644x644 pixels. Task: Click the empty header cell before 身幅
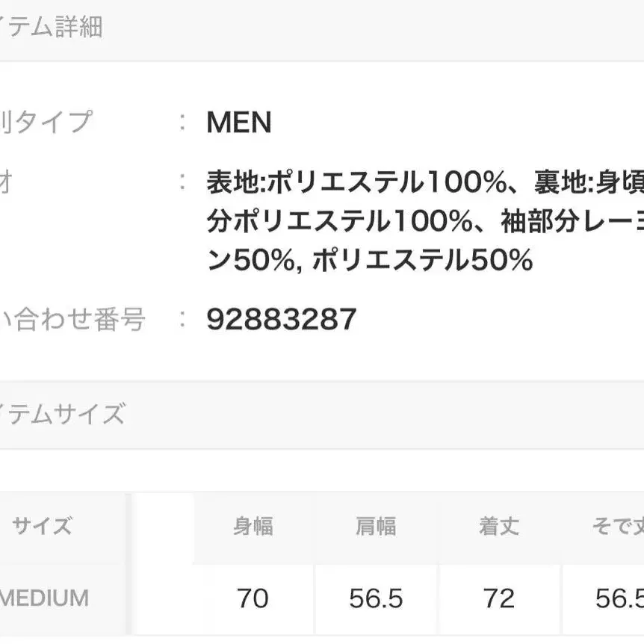pyautogui.click(x=163, y=527)
